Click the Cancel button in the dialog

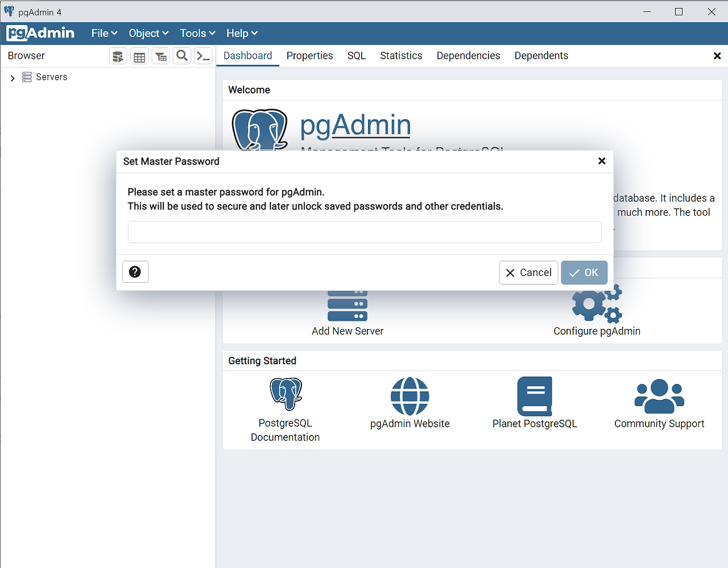[528, 273]
